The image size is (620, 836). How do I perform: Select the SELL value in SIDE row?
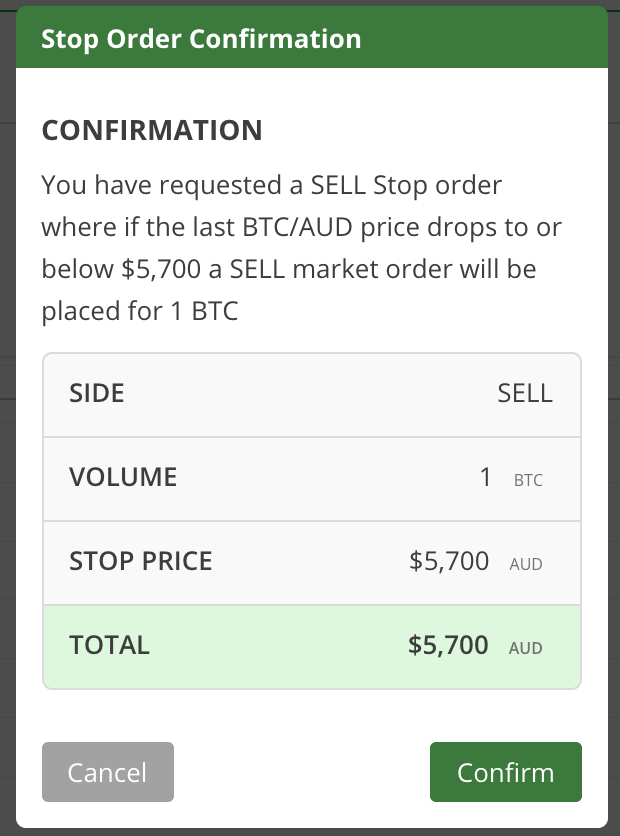525,393
